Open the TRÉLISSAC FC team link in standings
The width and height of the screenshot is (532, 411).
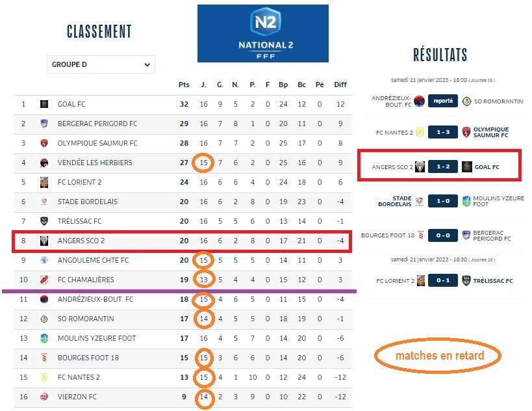(x=79, y=221)
